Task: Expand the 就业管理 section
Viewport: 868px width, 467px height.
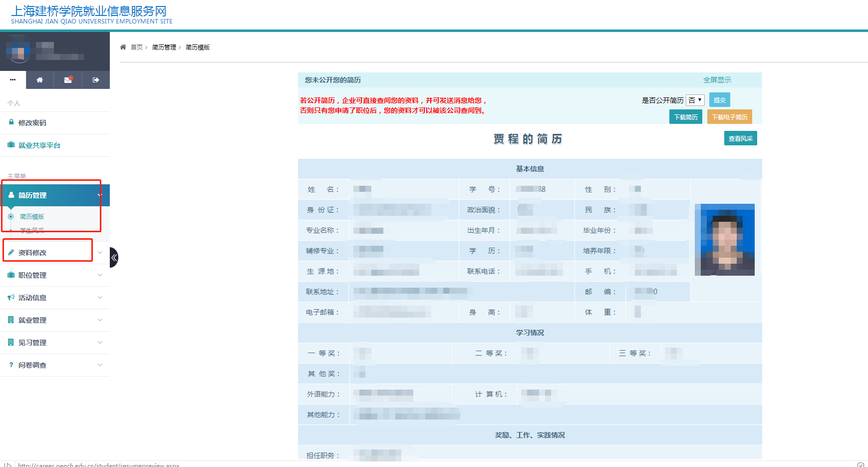Action: (99, 320)
